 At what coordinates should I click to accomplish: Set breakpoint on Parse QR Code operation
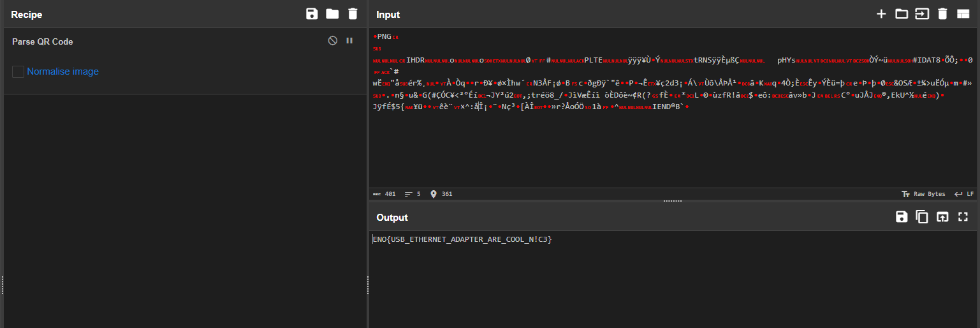tap(349, 40)
